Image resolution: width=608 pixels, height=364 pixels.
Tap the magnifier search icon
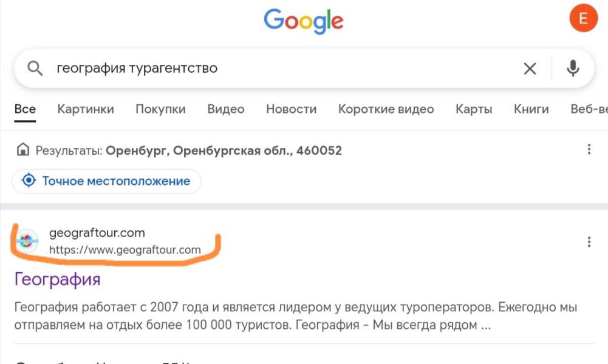[35, 69]
